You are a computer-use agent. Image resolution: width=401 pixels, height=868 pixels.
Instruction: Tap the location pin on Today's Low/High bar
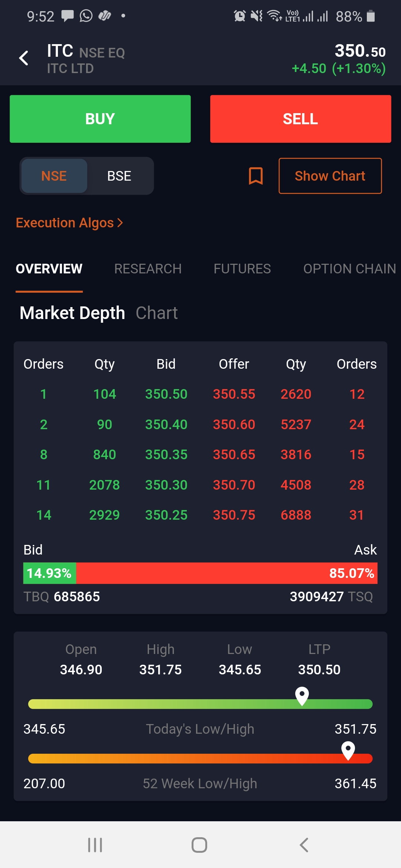click(302, 696)
